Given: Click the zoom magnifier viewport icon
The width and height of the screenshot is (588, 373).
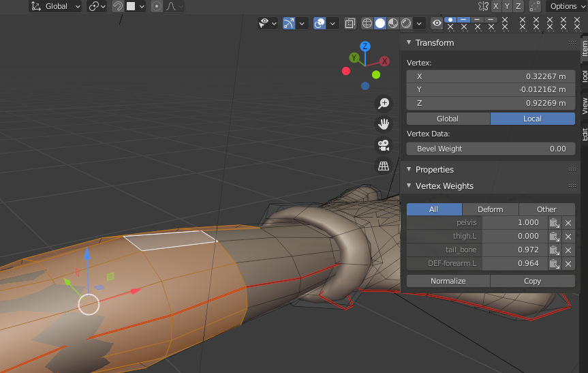Looking at the screenshot, I should click(x=383, y=103).
